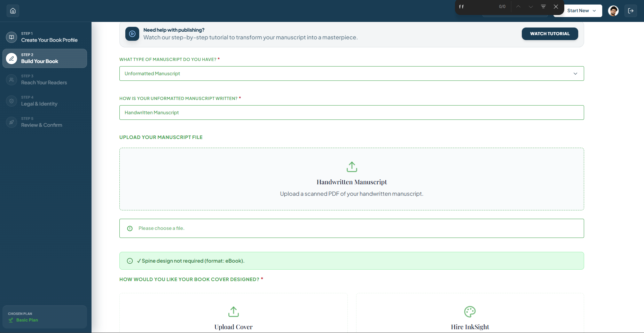Open Step 4 Legal & Identity
Screen dimensions: 644x333
pos(45,101)
